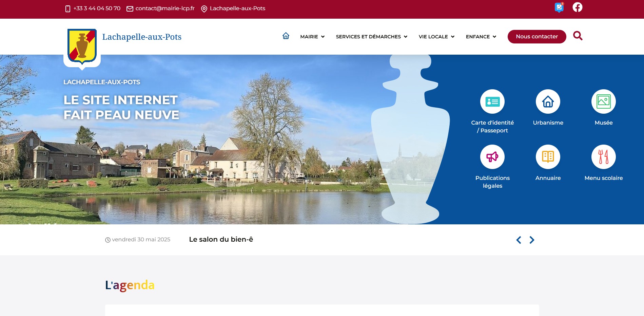Open the Facebook page icon
This screenshot has height=316, width=644.
(x=577, y=7)
